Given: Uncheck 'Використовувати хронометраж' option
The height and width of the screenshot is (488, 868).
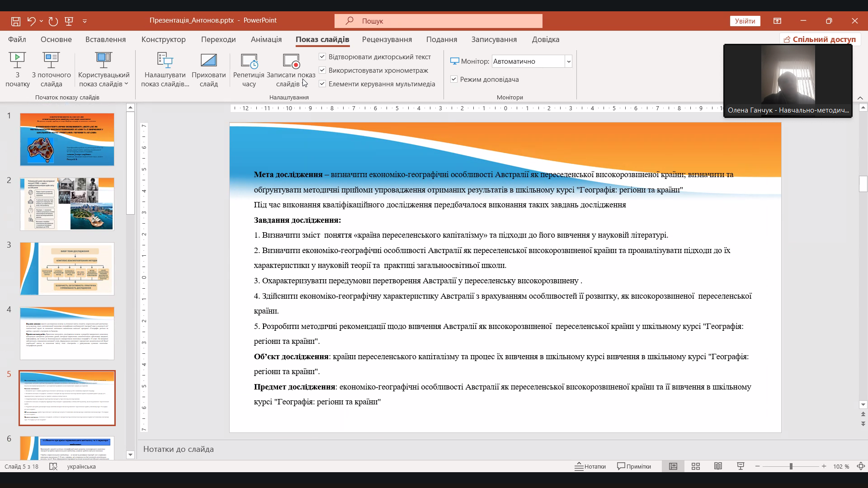Looking at the screenshot, I should (x=322, y=70).
